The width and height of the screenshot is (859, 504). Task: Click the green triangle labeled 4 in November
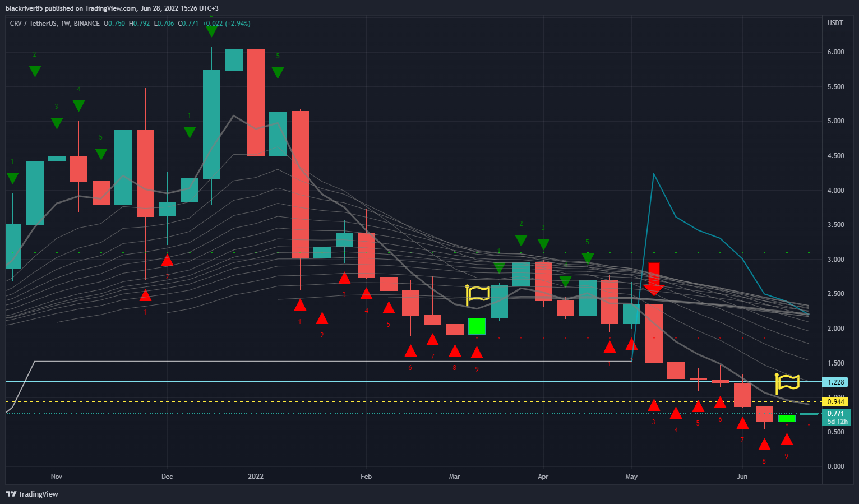coord(78,105)
